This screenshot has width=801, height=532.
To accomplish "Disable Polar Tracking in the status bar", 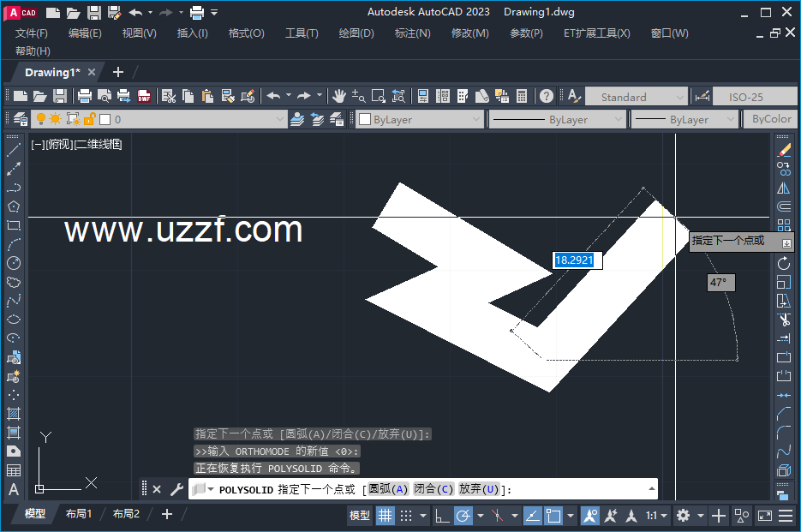I will [463, 515].
